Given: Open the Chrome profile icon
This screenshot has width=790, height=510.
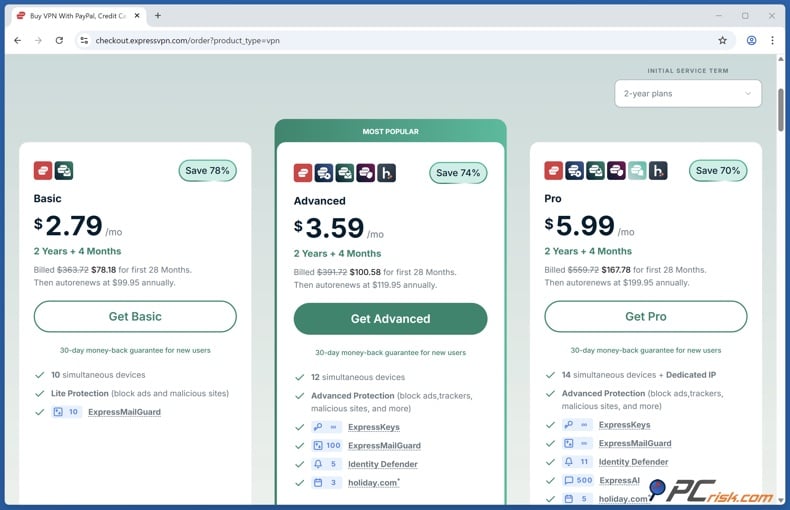Looking at the screenshot, I should click(751, 40).
